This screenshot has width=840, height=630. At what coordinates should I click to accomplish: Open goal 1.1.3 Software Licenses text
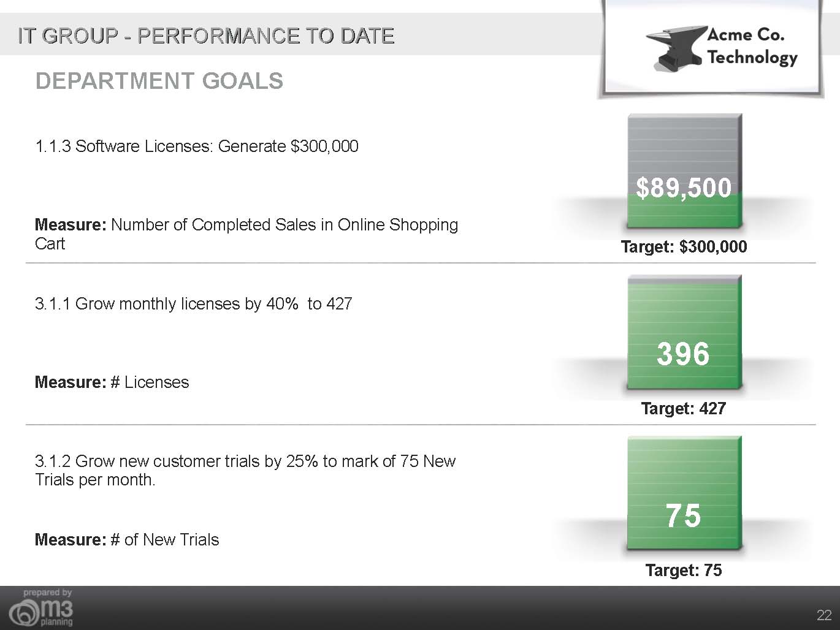coord(197,146)
